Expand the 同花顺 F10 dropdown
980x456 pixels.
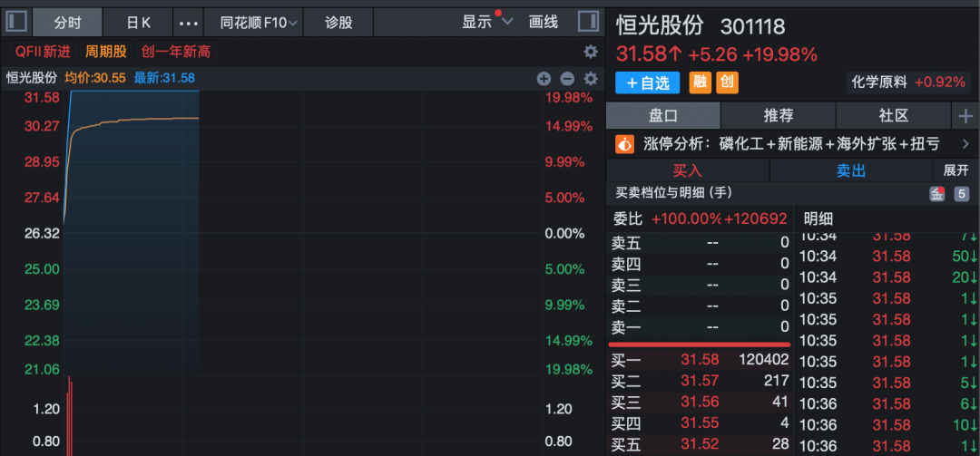259,22
